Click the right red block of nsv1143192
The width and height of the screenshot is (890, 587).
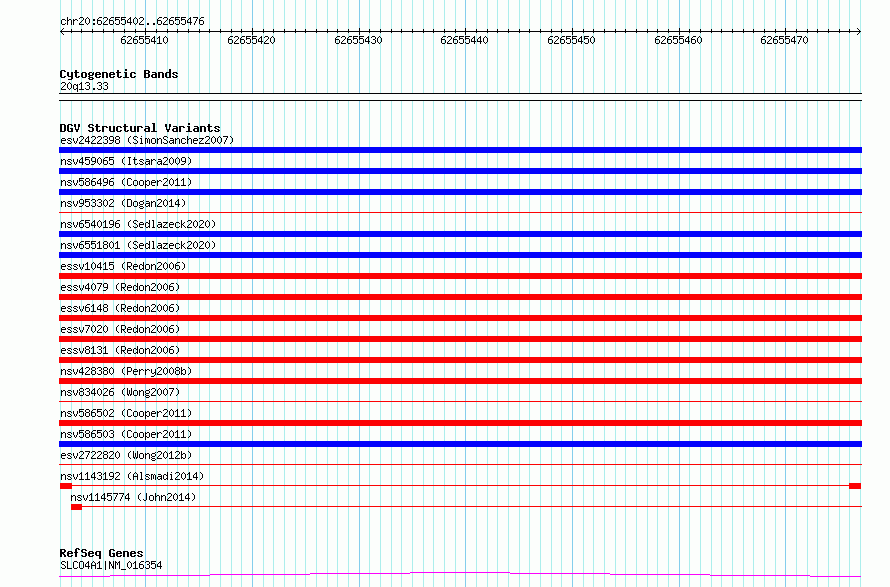coord(855,486)
